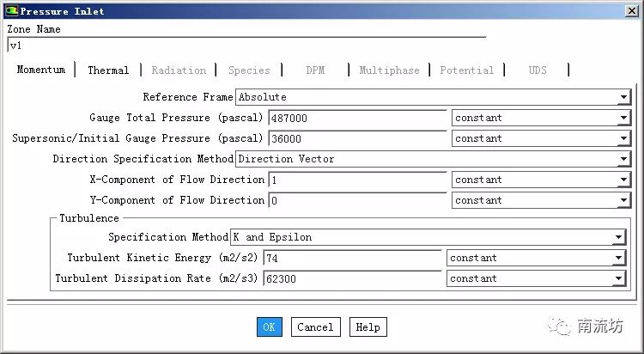The image size is (644, 354).
Task: Click the Turbulent Dissipation Rate value field
Action: [353, 278]
